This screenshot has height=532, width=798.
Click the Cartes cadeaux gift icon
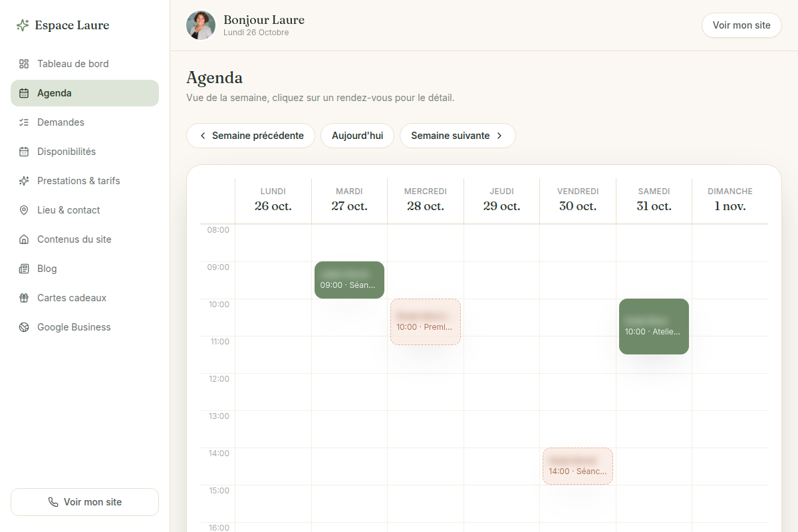24,298
